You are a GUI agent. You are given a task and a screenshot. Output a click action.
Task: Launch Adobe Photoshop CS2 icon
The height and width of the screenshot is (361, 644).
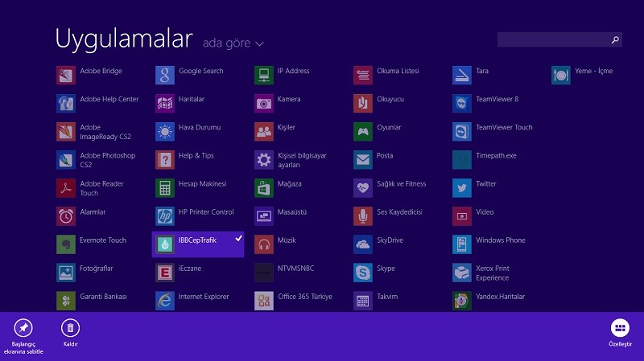[66, 160]
